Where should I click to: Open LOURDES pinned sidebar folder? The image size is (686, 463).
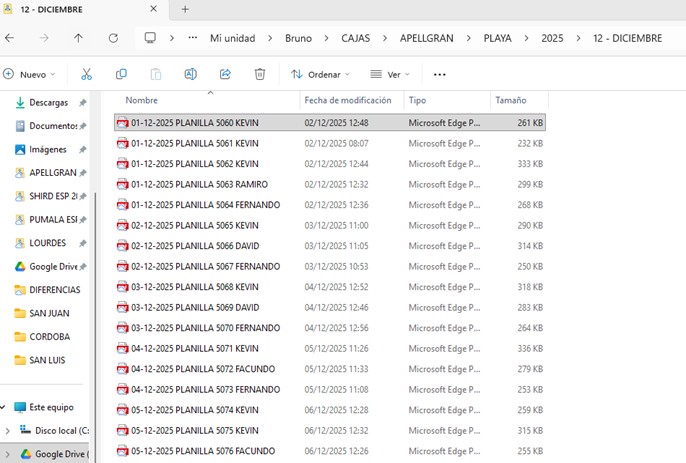pyautogui.click(x=48, y=243)
